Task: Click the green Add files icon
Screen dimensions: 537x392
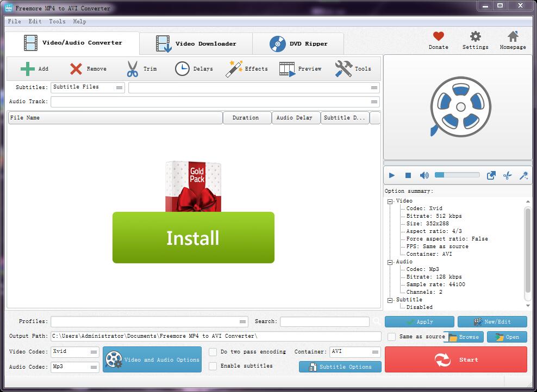Action: point(28,69)
